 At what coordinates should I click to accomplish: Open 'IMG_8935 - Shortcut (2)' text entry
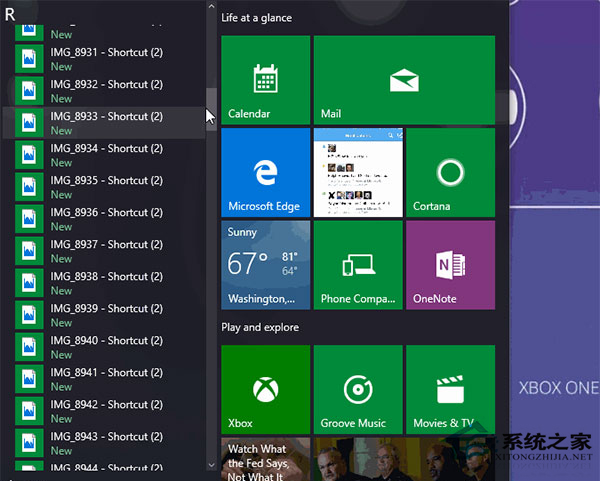pyautogui.click(x=107, y=181)
